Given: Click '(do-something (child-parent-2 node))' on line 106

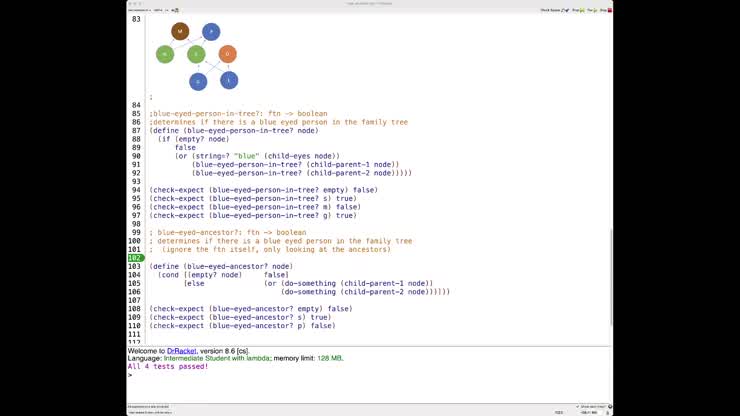Looking at the screenshot, I should 357,292.
